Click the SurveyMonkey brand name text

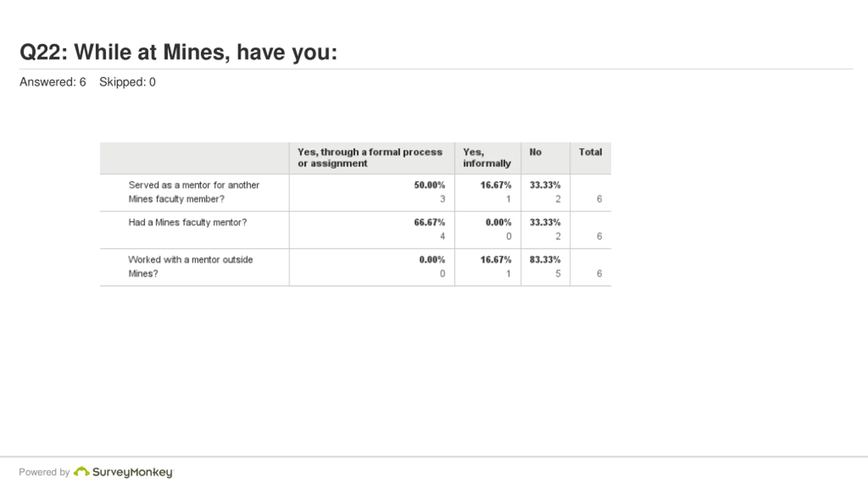(x=133, y=472)
